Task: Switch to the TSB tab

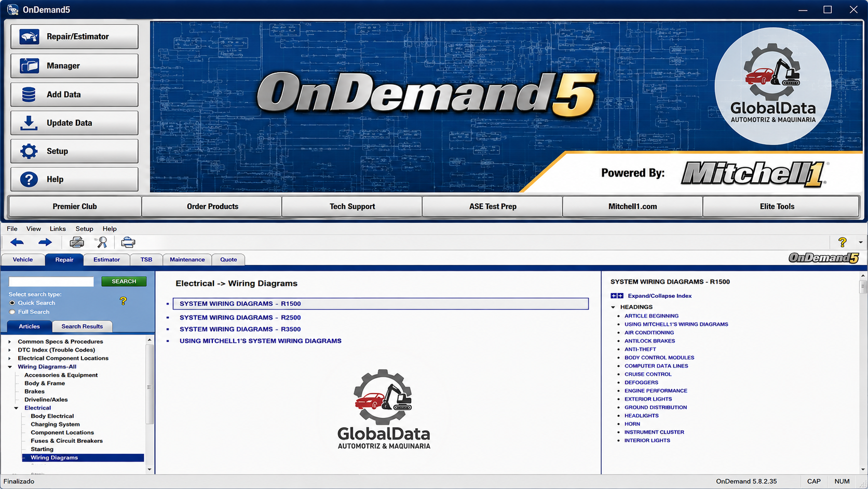Action: [x=146, y=259]
